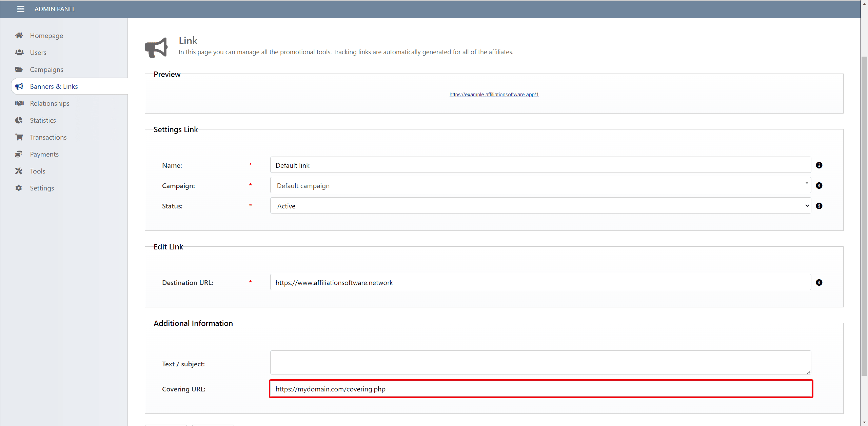Open Tools in the sidebar
The image size is (868, 426).
37,171
